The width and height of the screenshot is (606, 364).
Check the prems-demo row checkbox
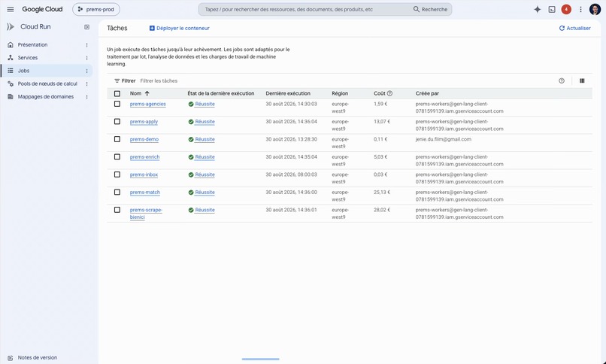pyautogui.click(x=117, y=139)
